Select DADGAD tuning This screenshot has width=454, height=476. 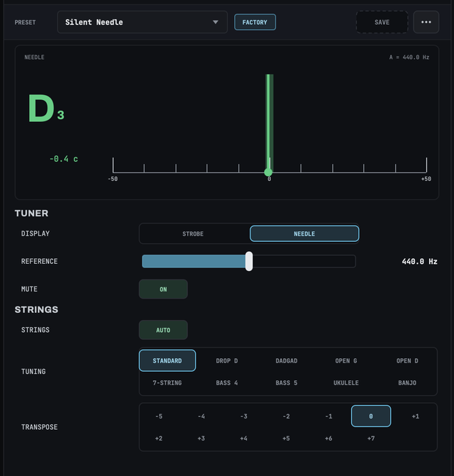click(x=287, y=360)
